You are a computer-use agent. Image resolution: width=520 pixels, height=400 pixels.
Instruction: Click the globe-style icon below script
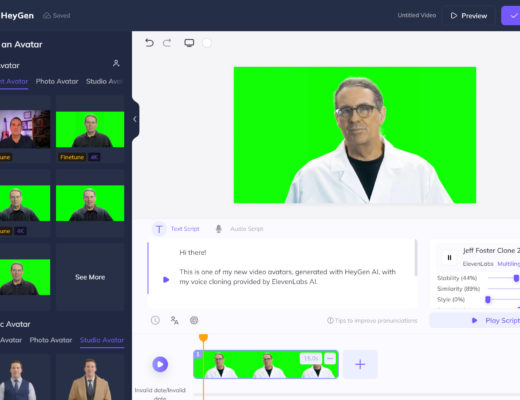[x=194, y=320]
